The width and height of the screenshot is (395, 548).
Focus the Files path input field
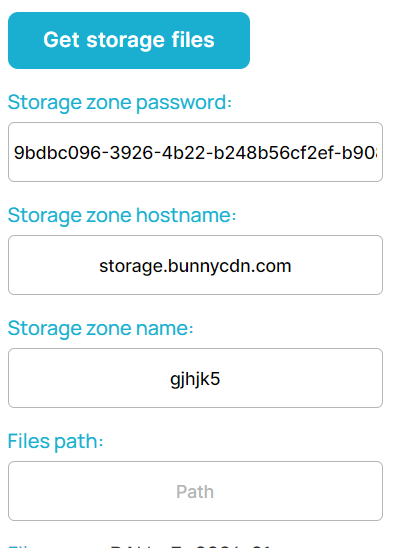(195, 491)
